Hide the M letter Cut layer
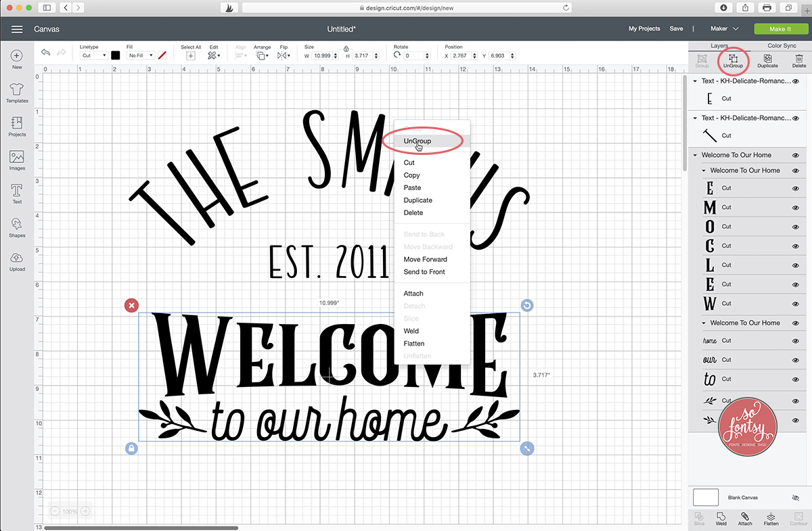Image resolution: width=812 pixels, height=531 pixels. [x=796, y=207]
